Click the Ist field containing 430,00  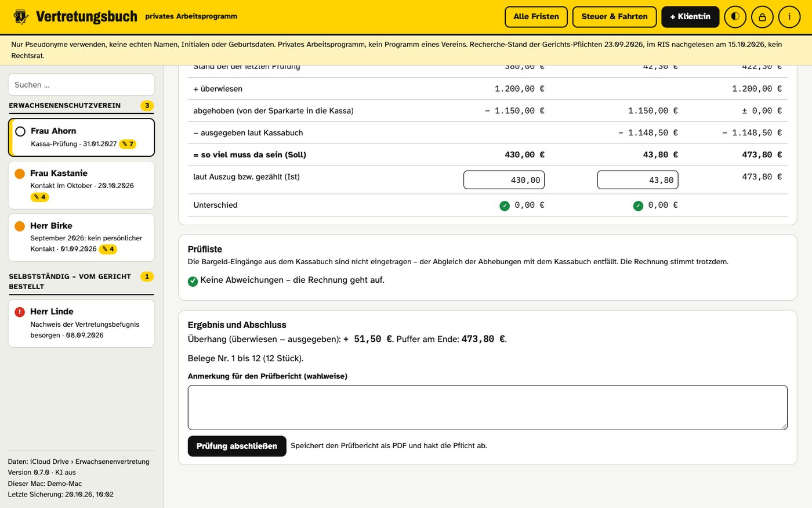click(504, 180)
